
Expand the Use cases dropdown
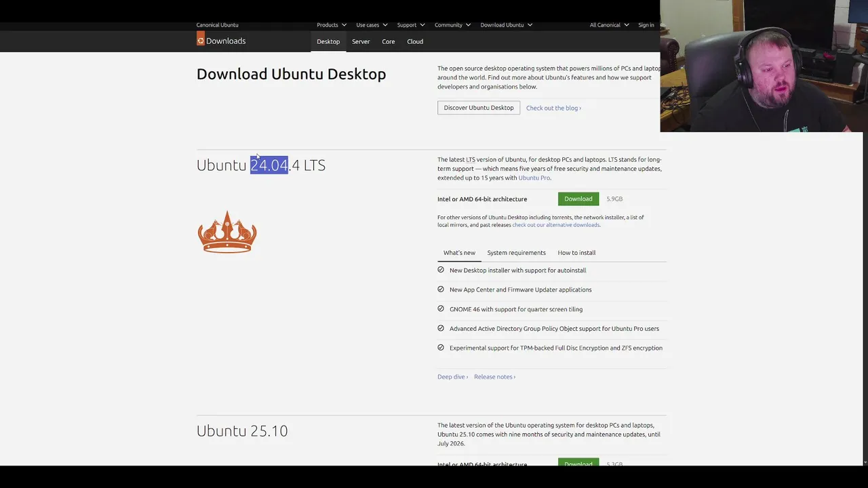pos(372,25)
